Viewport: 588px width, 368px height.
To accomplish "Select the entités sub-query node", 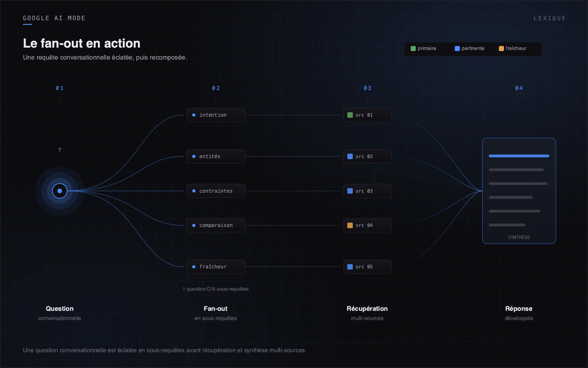I will [216, 156].
